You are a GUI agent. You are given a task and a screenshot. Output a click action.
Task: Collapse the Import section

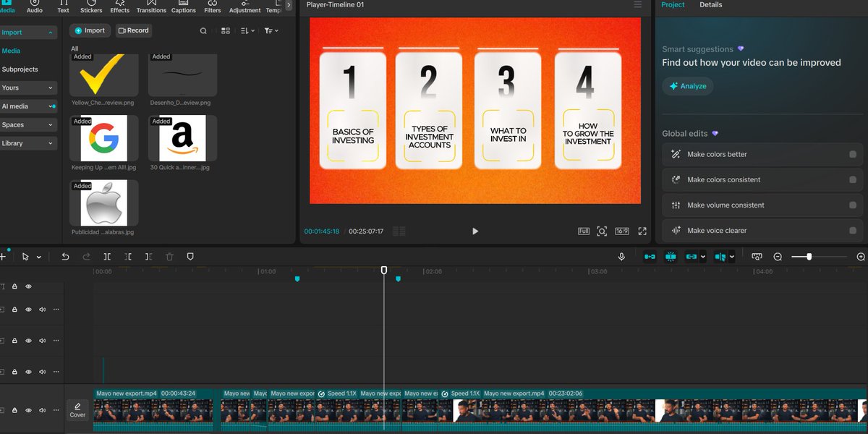51,33
